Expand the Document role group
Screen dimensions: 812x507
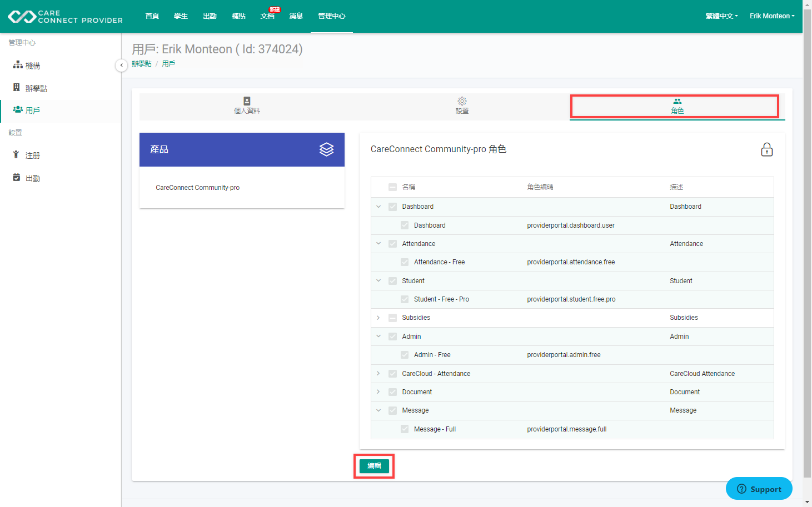click(378, 392)
